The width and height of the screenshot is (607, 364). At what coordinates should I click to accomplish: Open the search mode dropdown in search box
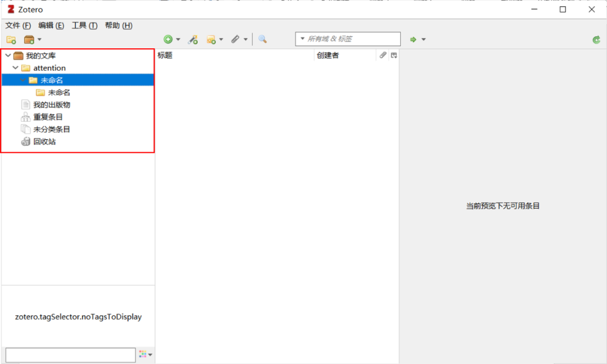(303, 39)
